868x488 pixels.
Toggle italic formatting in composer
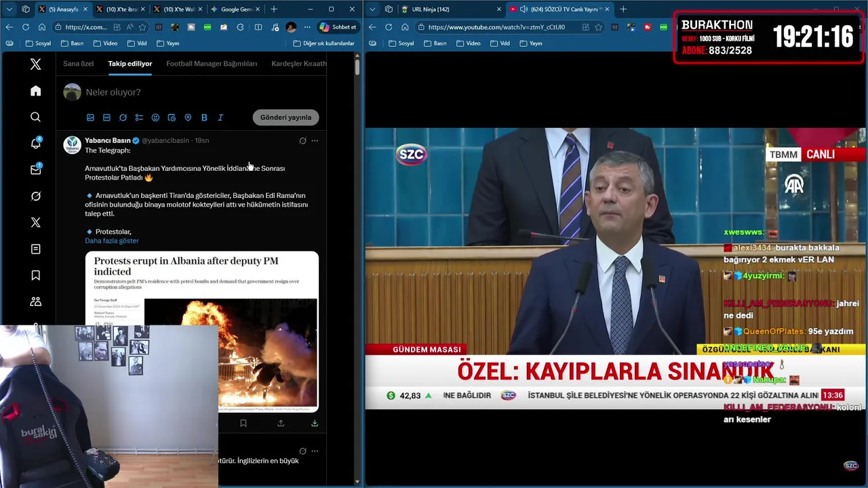coord(220,117)
